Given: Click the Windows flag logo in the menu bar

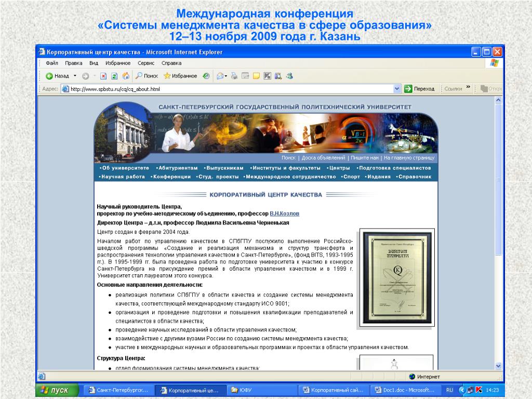Looking at the screenshot, I should [x=494, y=63].
